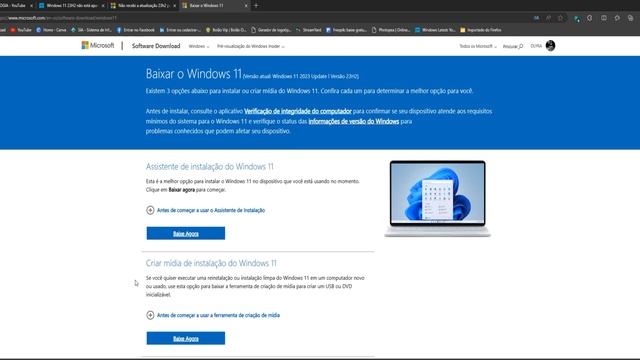Expand the Windows Insider preview dropdown
This screenshot has width=640, height=360.
(251, 47)
